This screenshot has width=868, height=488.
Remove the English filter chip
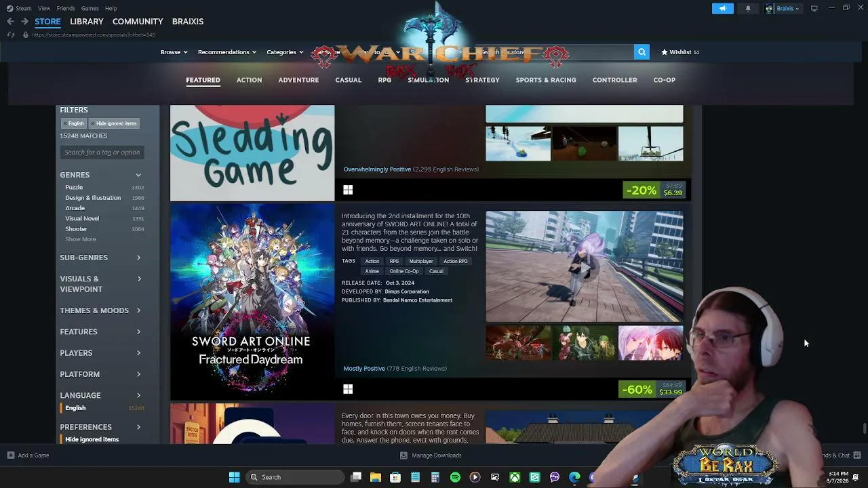pyautogui.click(x=73, y=123)
